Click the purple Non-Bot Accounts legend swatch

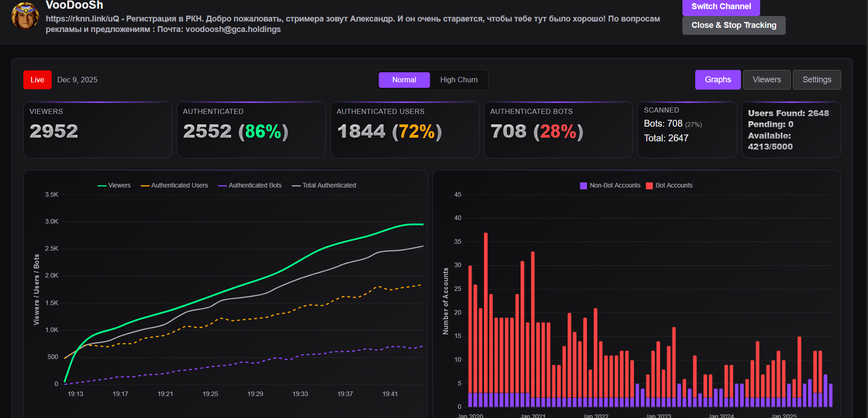(x=583, y=186)
